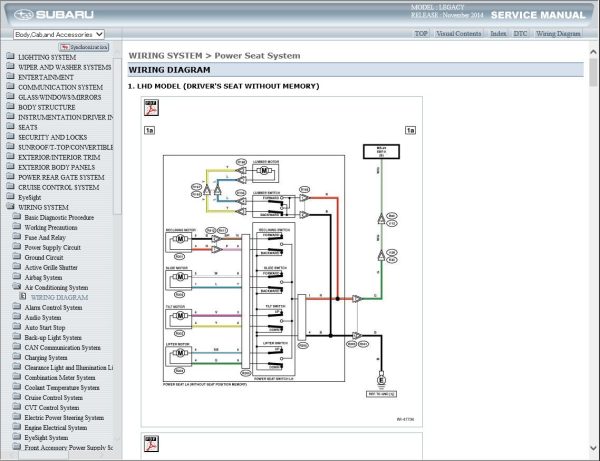This screenshot has width=600, height=461.
Task: Click the scroll-down arrow of the main page
Action: (593, 448)
